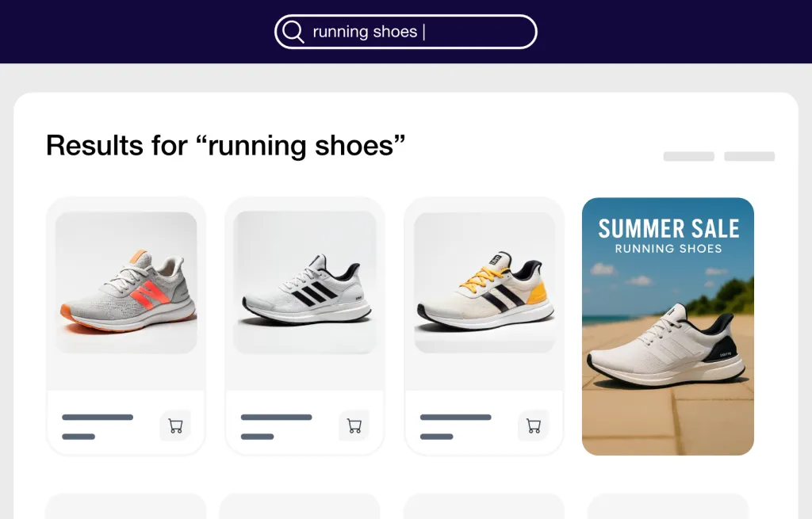Open the yellow-laced shoe product image
The image size is (812, 519).
coord(485,283)
